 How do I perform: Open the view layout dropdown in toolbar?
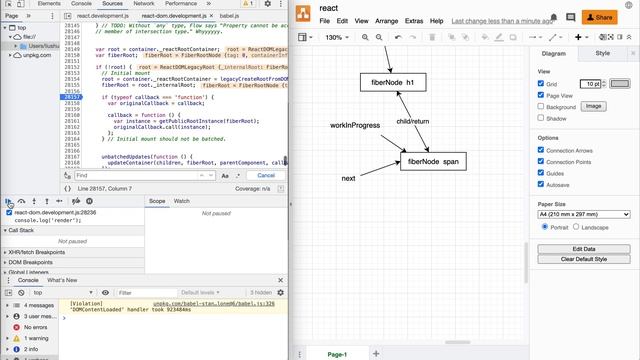(305, 37)
